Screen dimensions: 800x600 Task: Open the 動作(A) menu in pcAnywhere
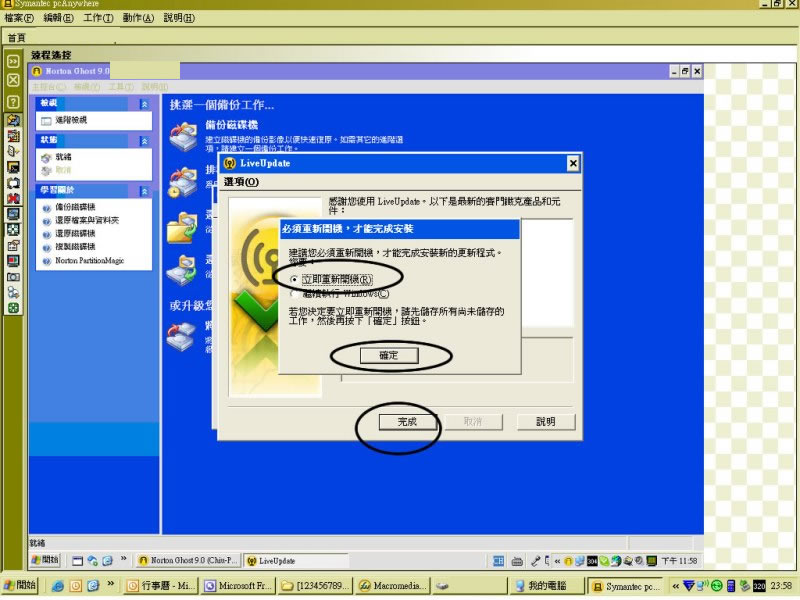pos(138,18)
